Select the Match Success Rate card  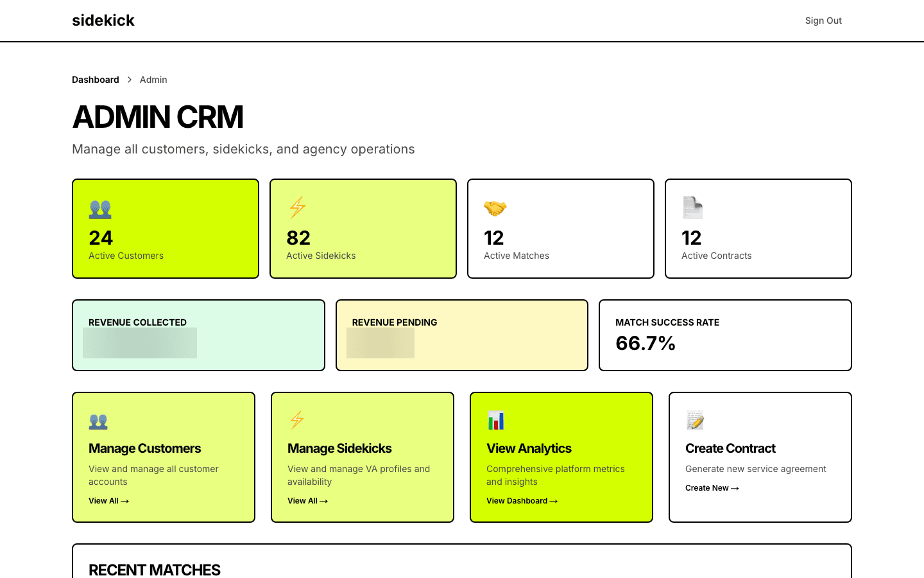(725, 335)
